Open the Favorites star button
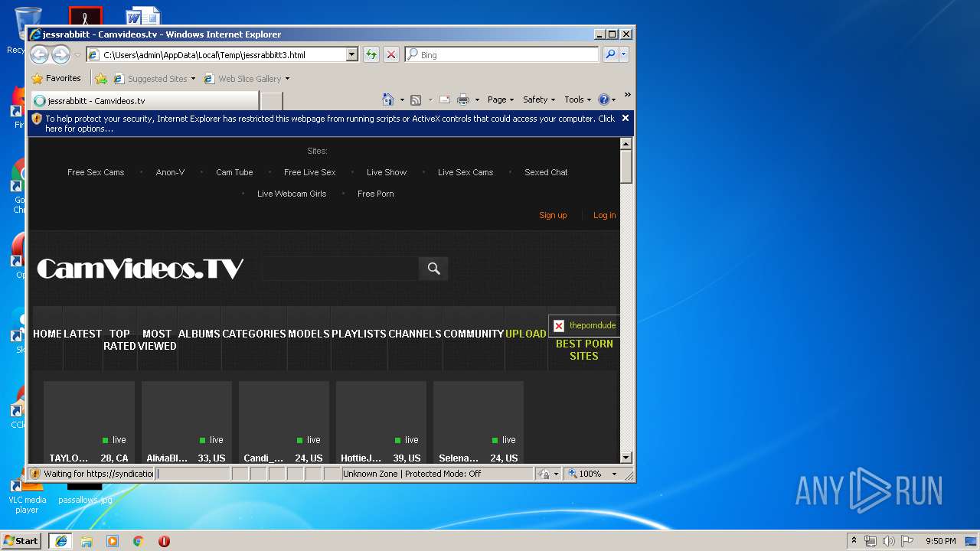 tap(56, 78)
